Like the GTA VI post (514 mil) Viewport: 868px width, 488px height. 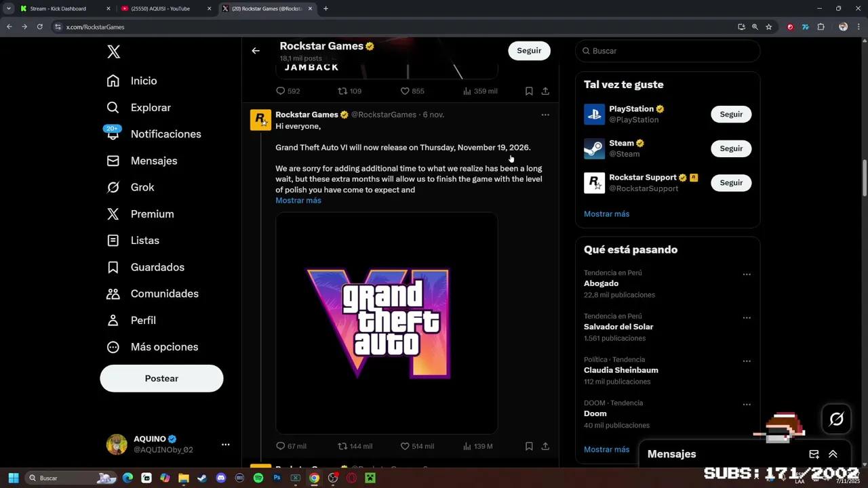417,446
